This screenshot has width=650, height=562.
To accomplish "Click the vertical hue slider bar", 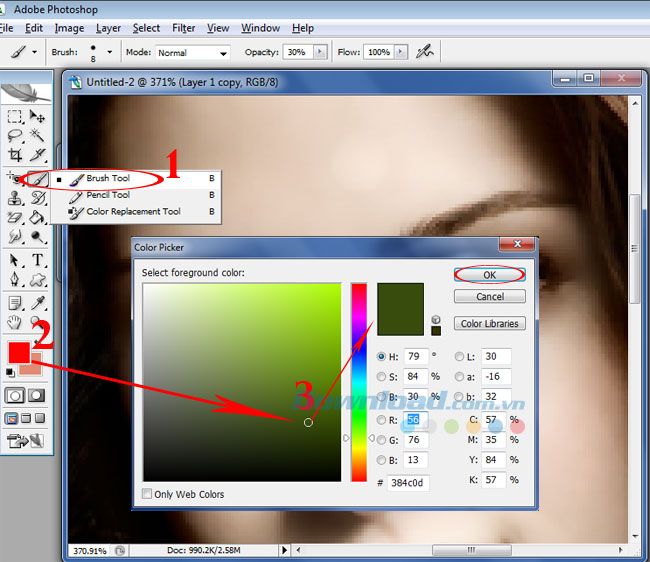I will [359, 382].
